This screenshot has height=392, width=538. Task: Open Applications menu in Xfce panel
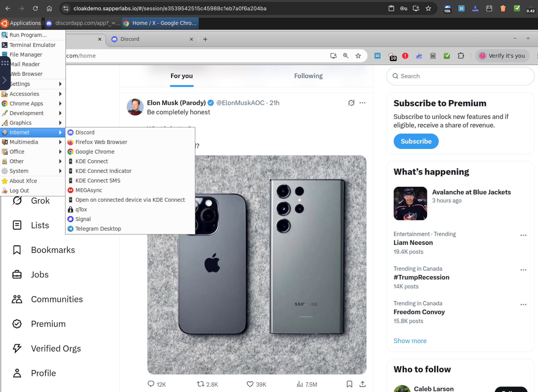[x=21, y=23]
